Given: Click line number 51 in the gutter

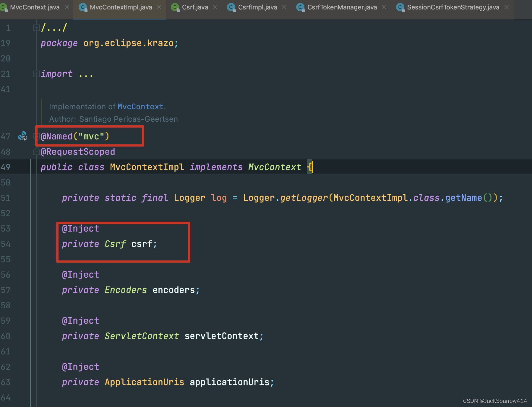Looking at the screenshot, I should (x=6, y=198).
